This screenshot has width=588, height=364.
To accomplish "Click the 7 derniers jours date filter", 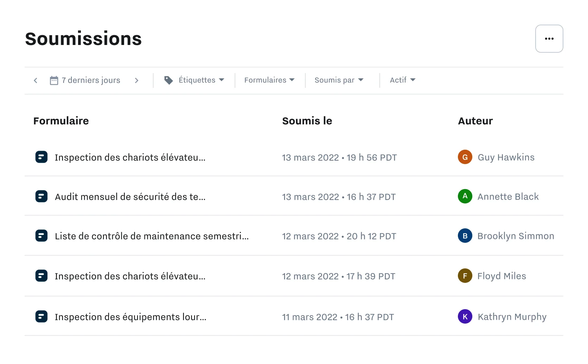I will click(90, 80).
